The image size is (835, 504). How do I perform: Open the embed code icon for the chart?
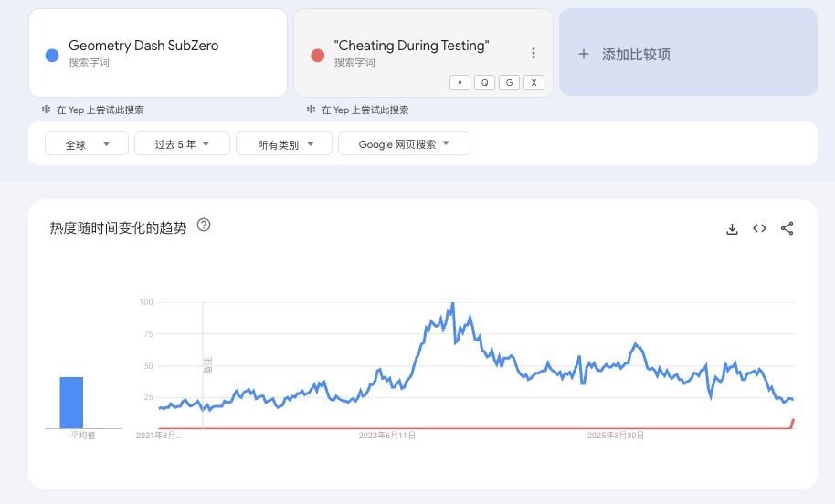click(x=759, y=228)
